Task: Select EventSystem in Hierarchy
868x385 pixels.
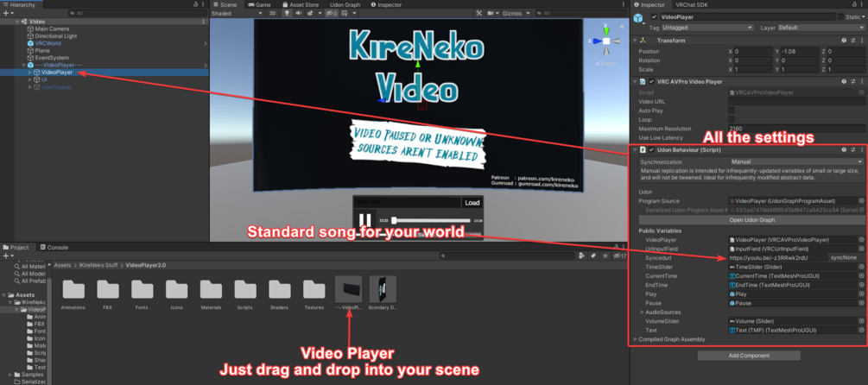Action: click(52, 58)
